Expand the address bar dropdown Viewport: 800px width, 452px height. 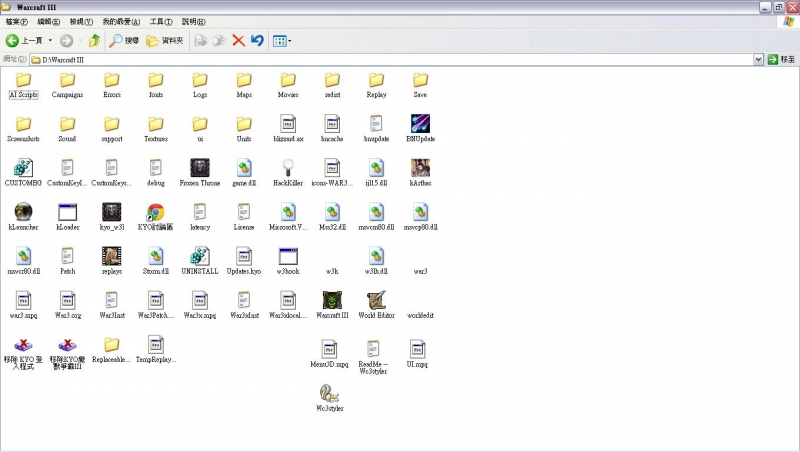pyautogui.click(x=759, y=60)
